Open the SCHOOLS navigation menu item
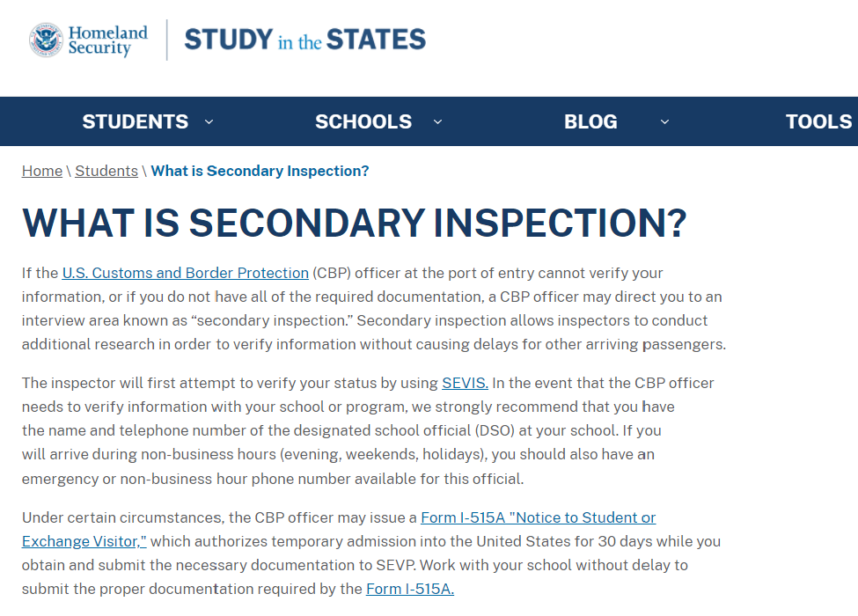The image size is (858, 616). 363,121
